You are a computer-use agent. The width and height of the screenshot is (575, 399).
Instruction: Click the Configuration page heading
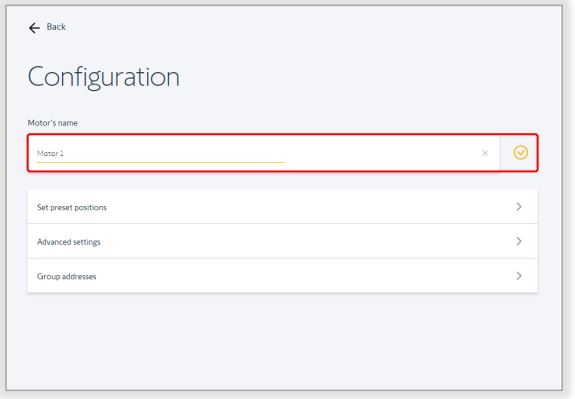pyautogui.click(x=104, y=77)
